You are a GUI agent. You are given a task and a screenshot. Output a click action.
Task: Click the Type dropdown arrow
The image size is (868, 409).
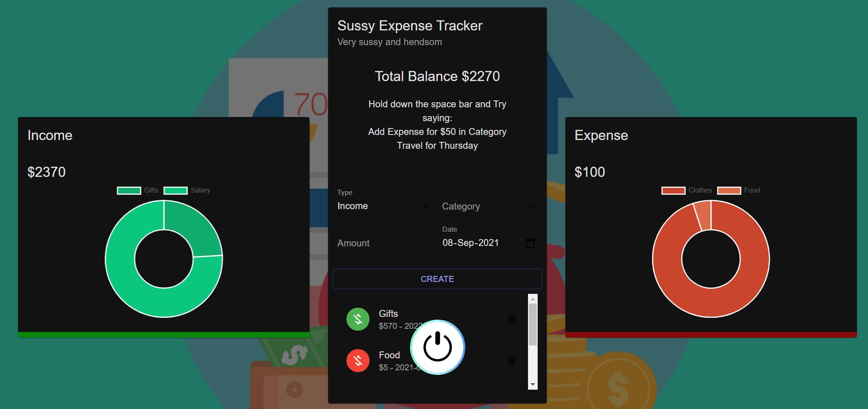point(426,206)
